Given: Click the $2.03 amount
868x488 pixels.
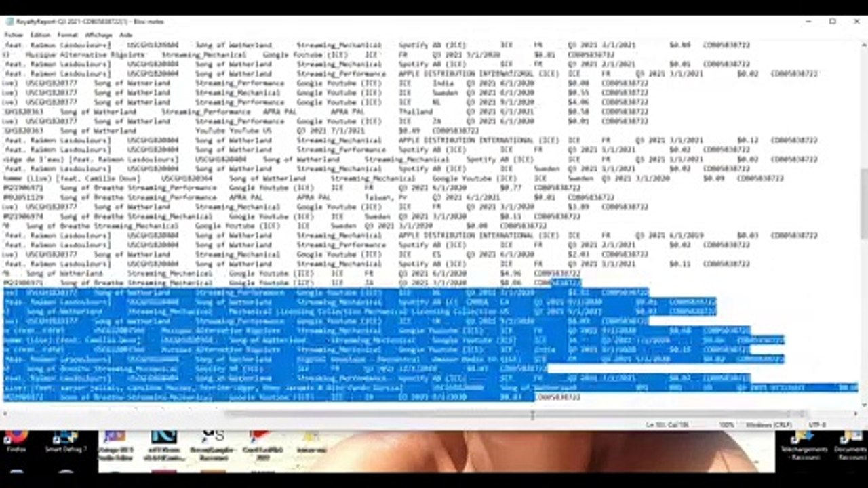Looking at the screenshot, I should pyautogui.click(x=578, y=254).
